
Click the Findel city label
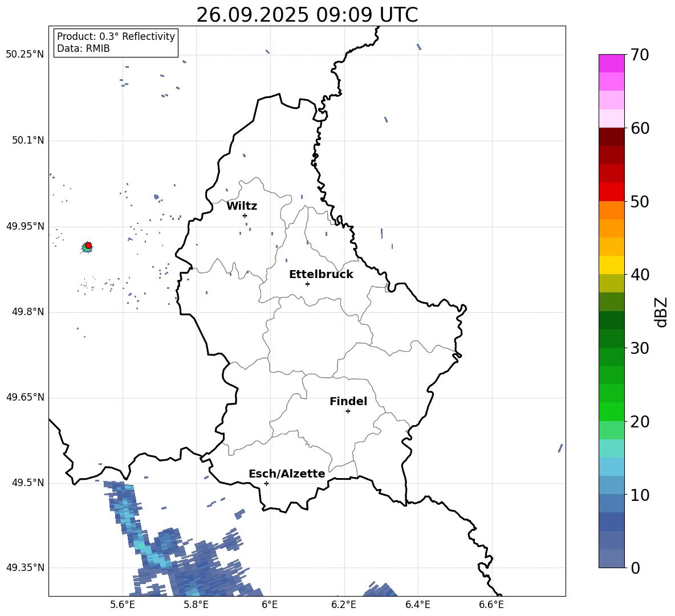point(348,401)
